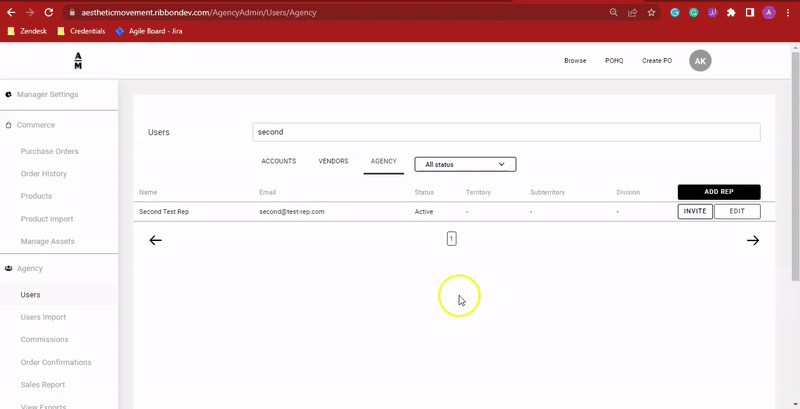Expand the Manager Settings section
The height and width of the screenshot is (409, 800).
[61, 94]
